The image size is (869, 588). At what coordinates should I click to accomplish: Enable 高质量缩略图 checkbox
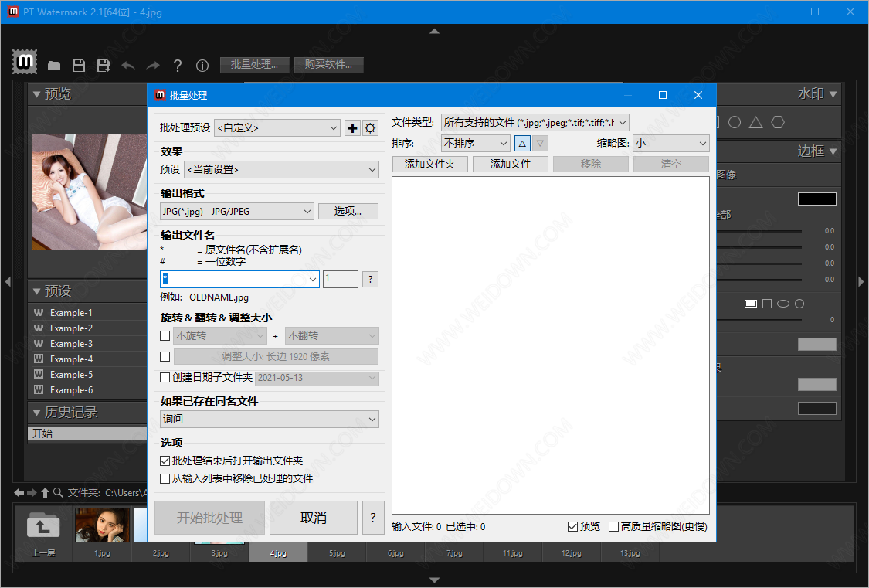coord(613,527)
